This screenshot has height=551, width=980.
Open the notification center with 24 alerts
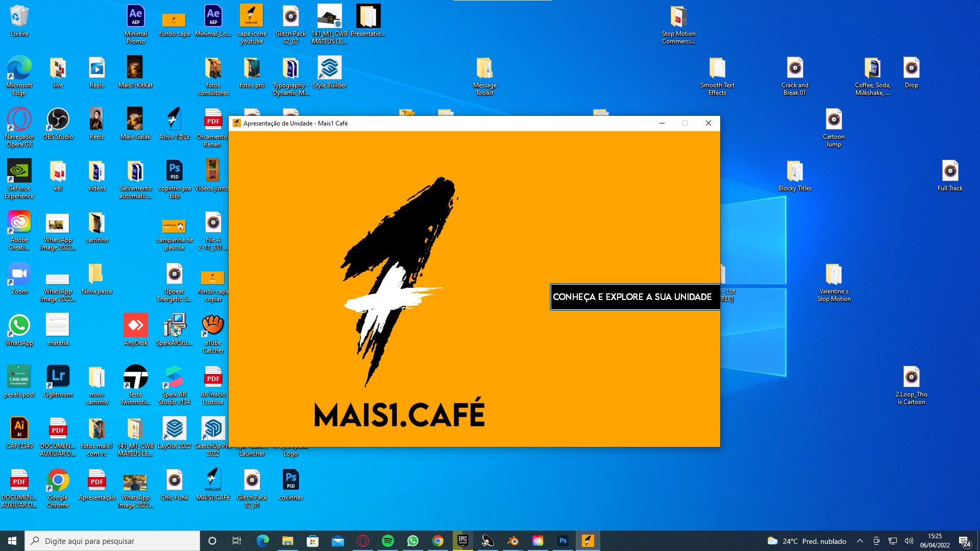coord(964,541)
